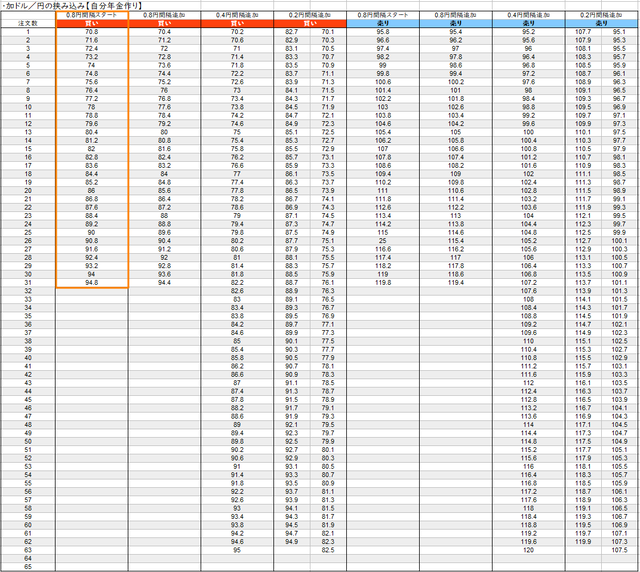Viewport: 640px width, 572px height.
Task: Click cell 107.7 in order row 1
Action: 583,32
